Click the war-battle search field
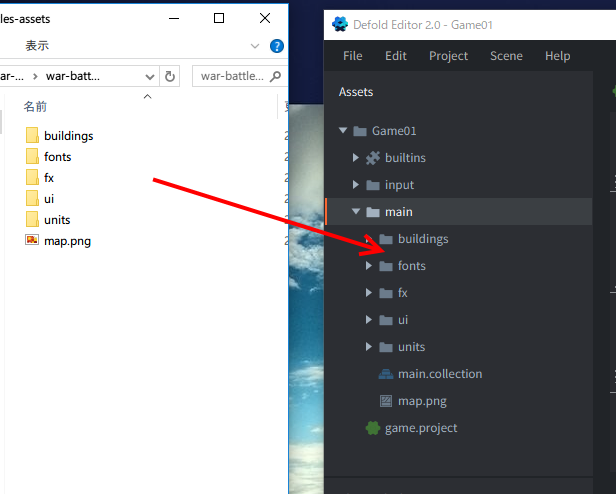 click(x=236, y=76)
